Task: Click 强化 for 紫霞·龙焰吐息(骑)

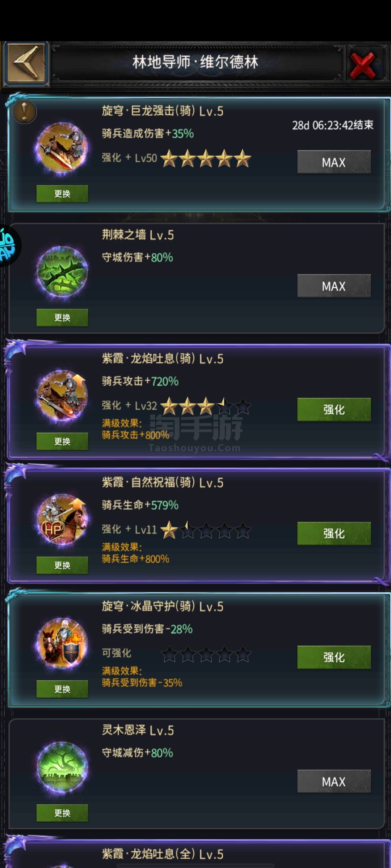Action: pos(334,409)
